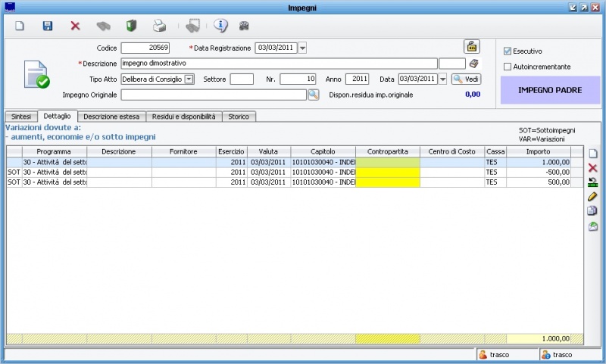Click the red X icon beside the grid
The height and width of the screenshot is (364, 606).
[x=593, y=167]
